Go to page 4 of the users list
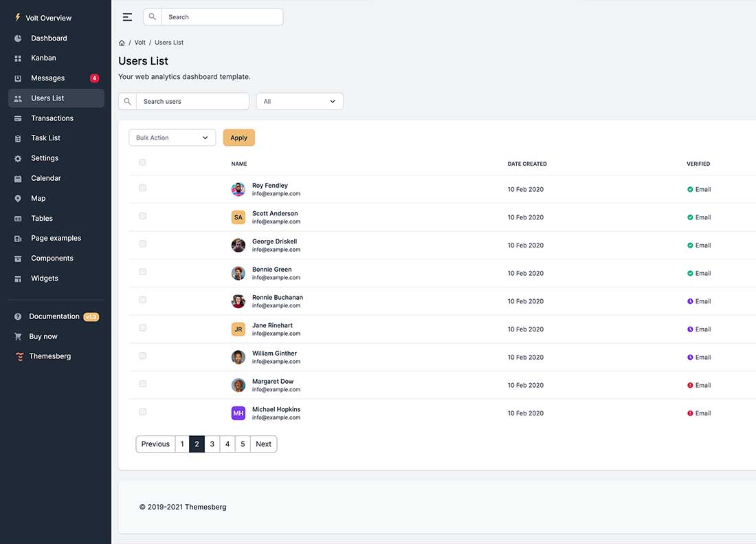This screenshot has height=544, width=756. (227, 444)
